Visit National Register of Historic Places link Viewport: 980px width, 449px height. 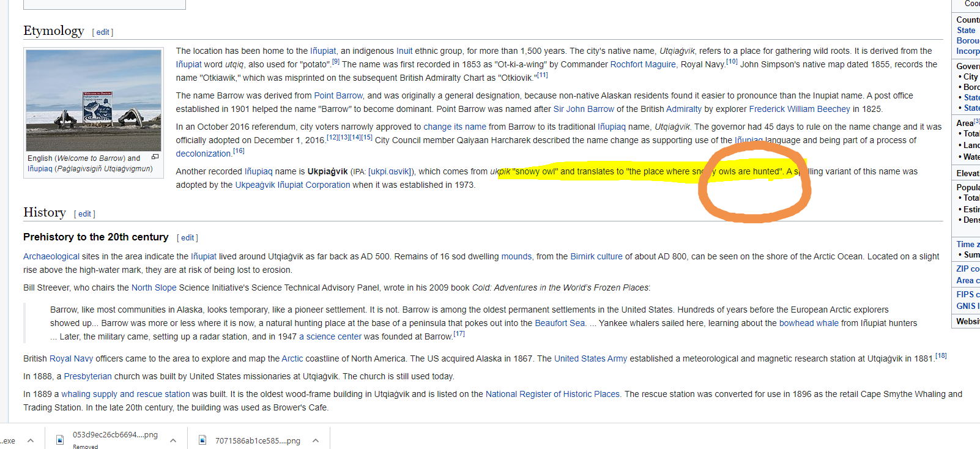(x=552, y=394)
